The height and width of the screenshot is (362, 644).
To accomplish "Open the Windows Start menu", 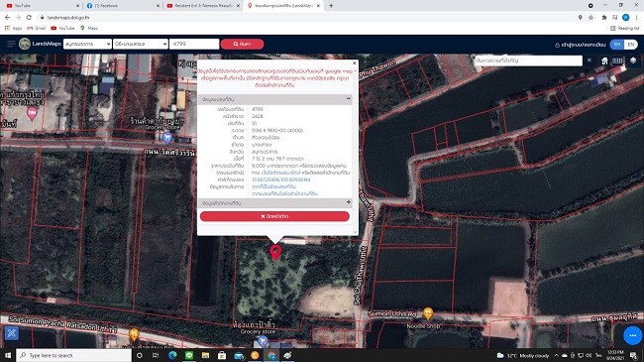I will coord(7,355).
